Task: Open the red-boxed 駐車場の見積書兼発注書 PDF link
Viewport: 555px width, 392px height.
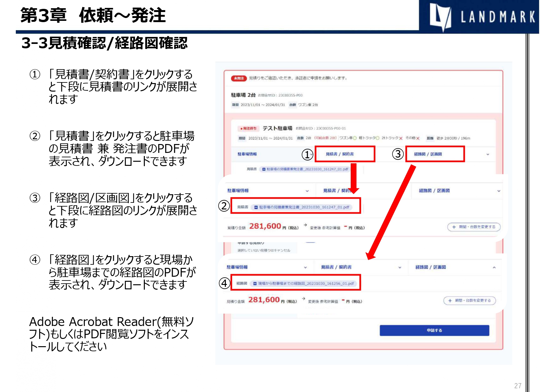Action: [x=302, y=207]
